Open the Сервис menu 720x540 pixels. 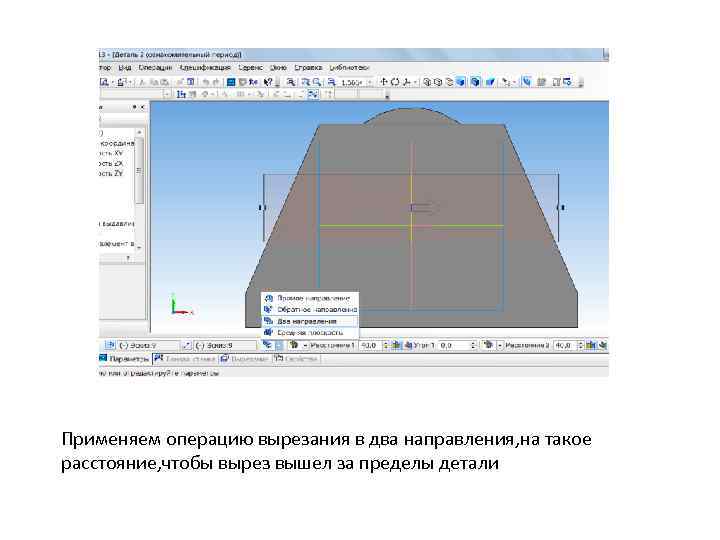251,68
